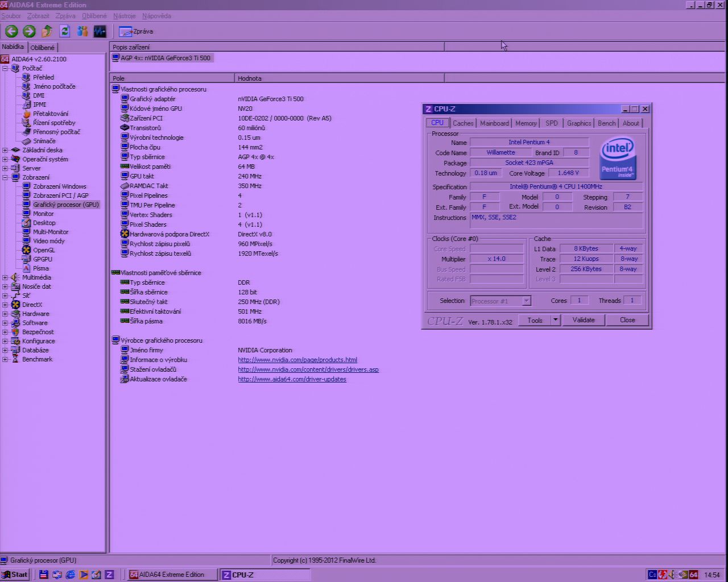728x582 pixels.
Task: Expand the Software tree node
Action: [5, 323]
